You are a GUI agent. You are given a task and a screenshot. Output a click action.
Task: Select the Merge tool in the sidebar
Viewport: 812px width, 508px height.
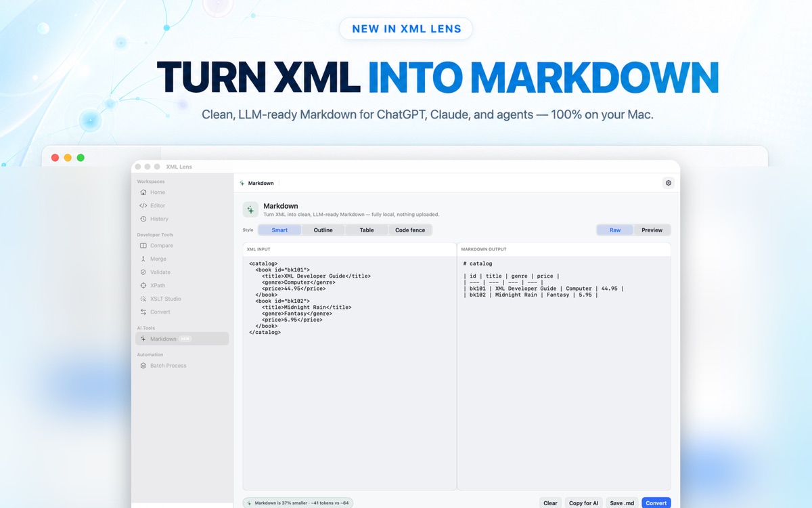coord(181,259)
